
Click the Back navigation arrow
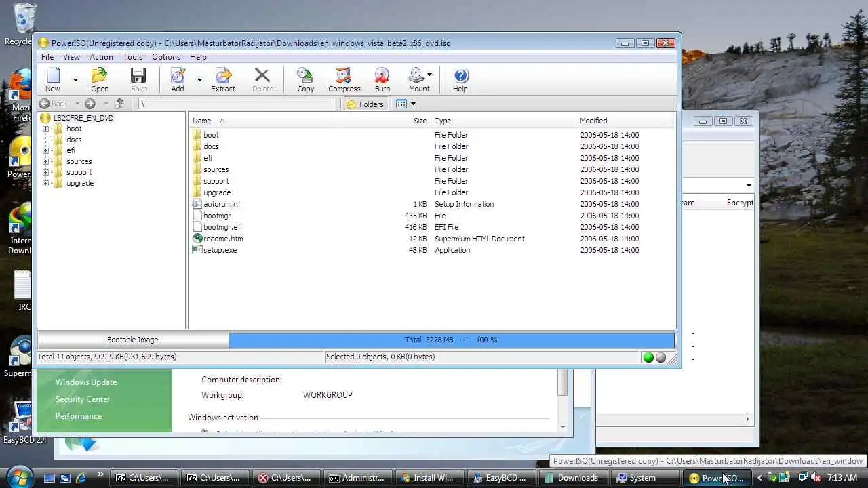(44, 104)
